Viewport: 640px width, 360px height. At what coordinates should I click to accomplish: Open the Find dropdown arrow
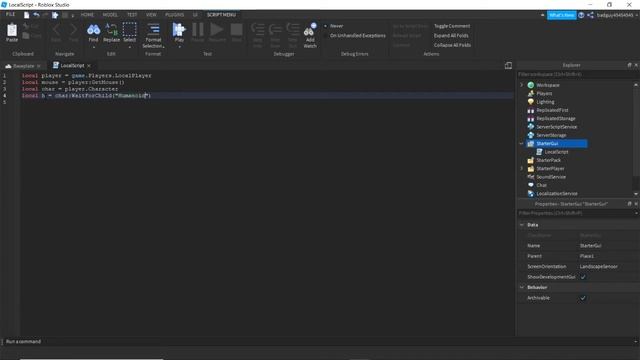point(93,47)
